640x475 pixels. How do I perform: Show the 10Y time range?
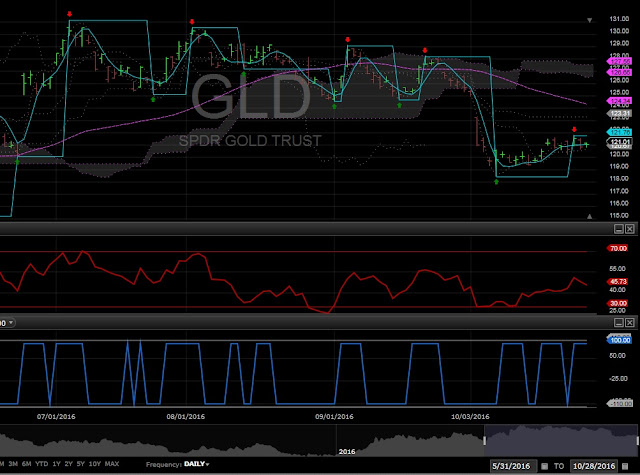click(95, 464)
